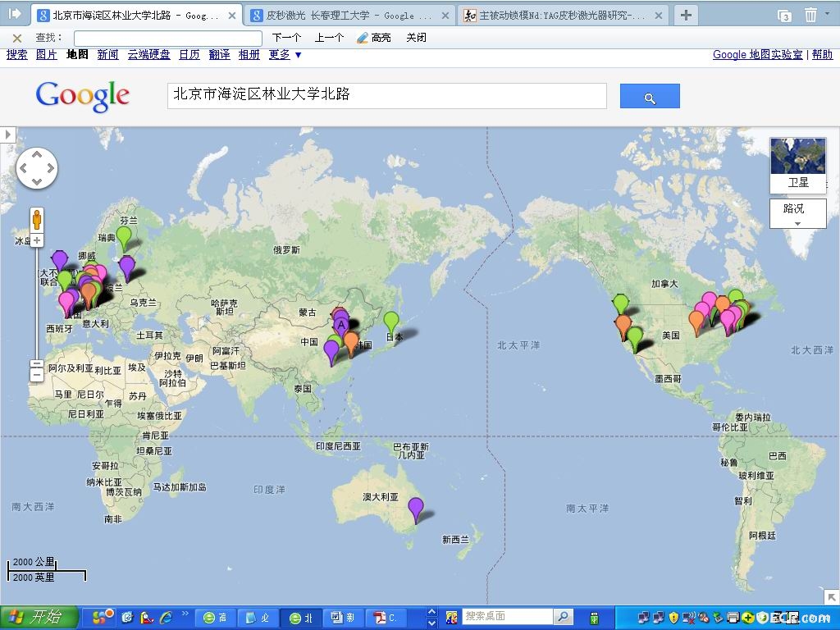Image resolution: width=840 pixels, height=630 pixels.
Task: Click the tab count icon showing 3
Action: (x=785, y=16)
